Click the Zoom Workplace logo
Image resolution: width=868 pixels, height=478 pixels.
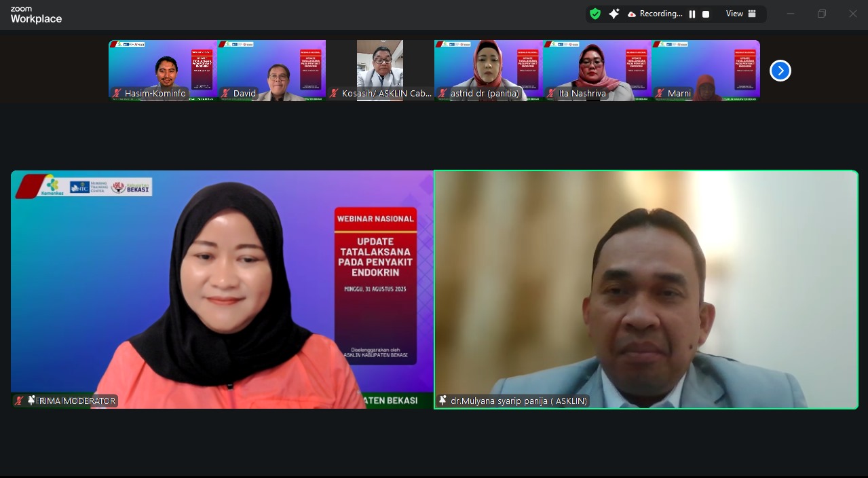36,15
